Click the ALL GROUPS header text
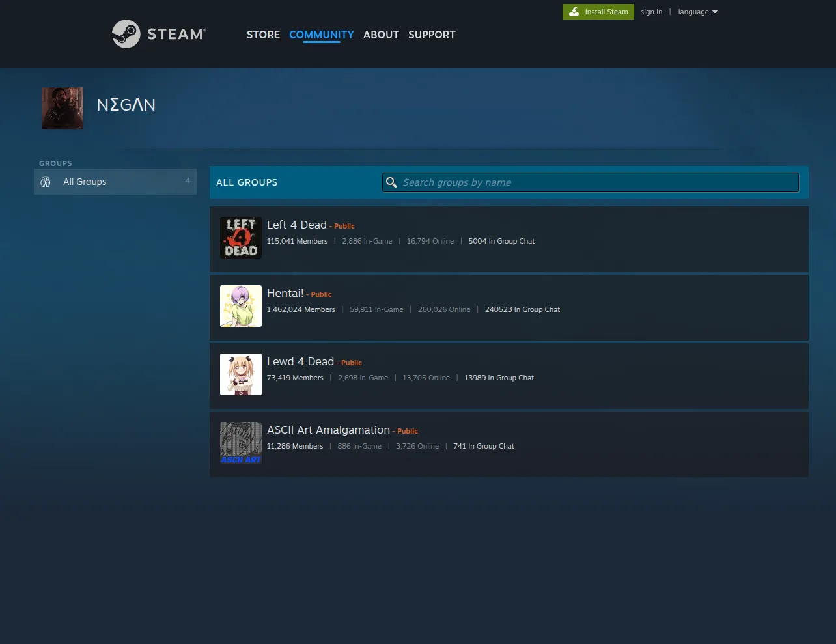 [x=247, y=182]
